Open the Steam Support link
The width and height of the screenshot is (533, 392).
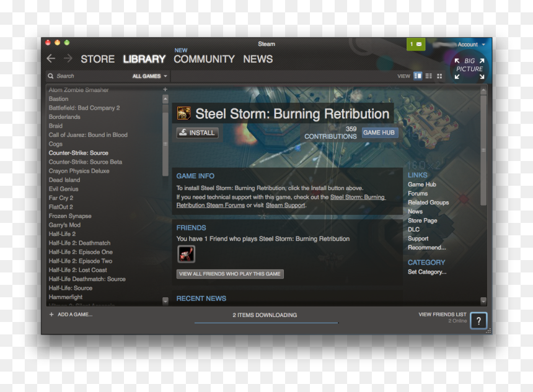[x=285, y=205]
